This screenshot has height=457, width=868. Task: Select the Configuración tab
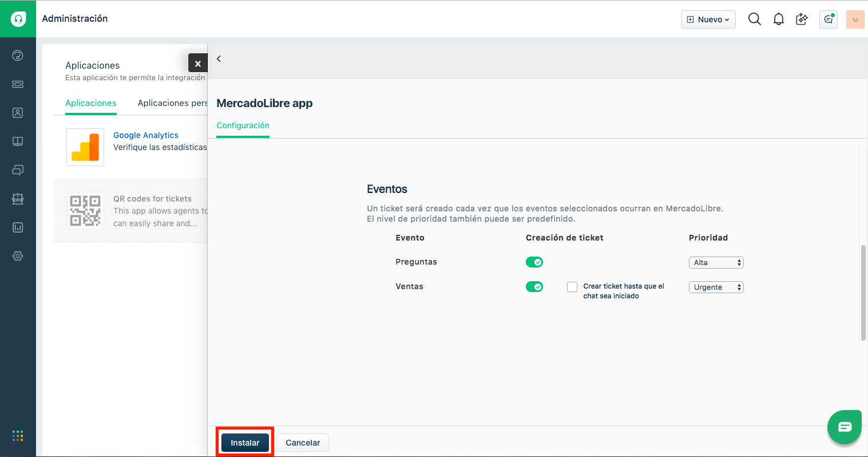coord(243,125)
